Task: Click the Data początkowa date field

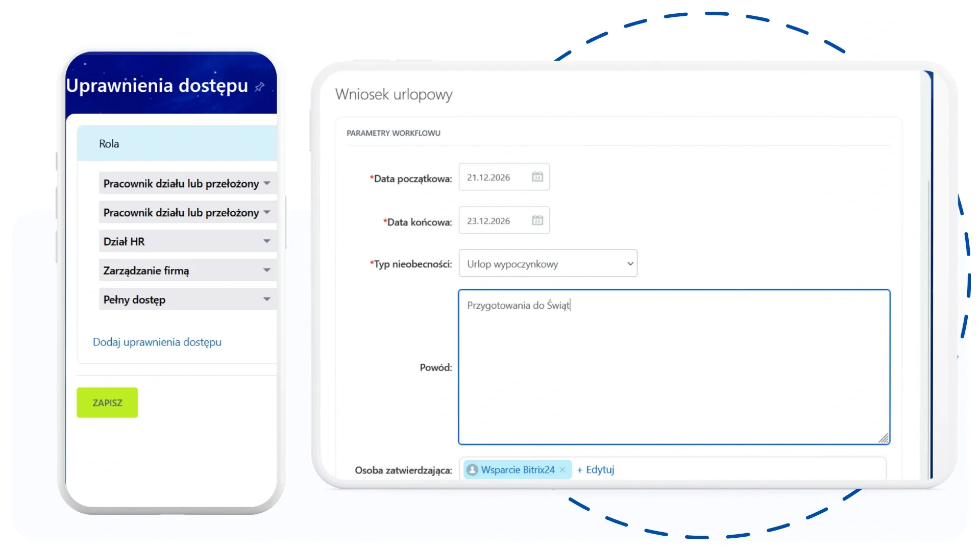Action: (494, 177)
